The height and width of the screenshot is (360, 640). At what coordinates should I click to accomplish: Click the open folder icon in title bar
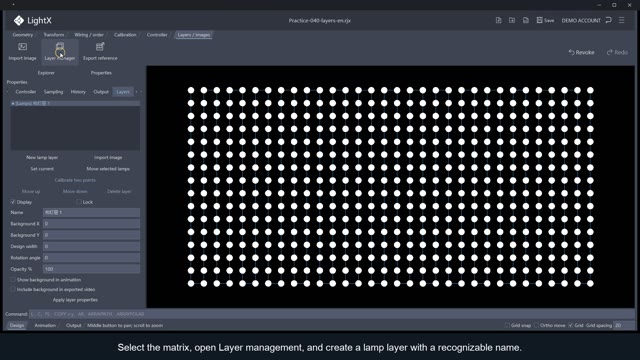tap(512, 20)
